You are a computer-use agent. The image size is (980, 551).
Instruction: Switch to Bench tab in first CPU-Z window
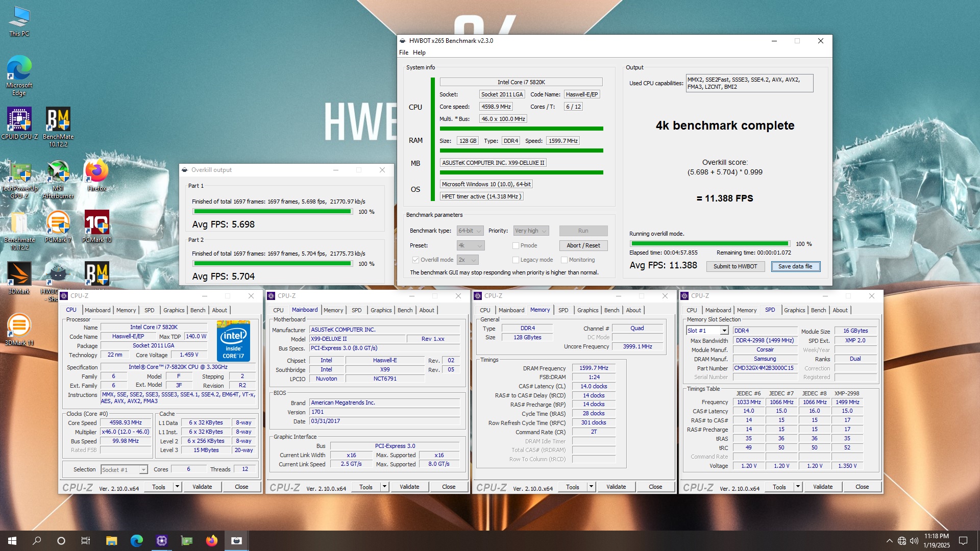198,310
